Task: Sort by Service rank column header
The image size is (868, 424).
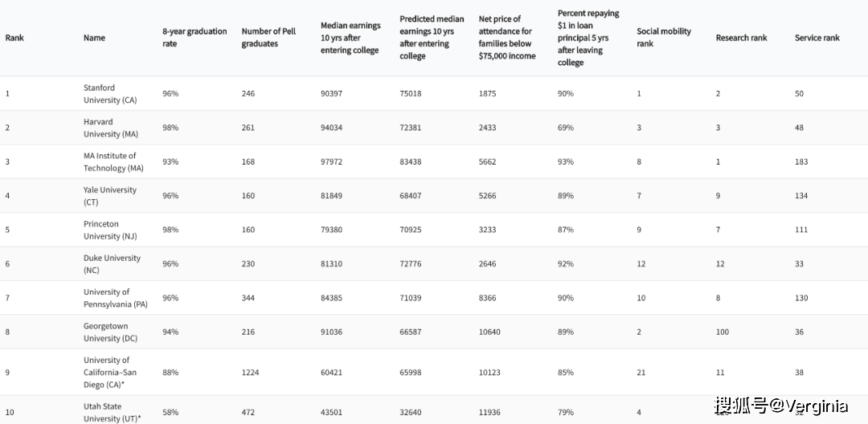Action: (x=817, y=38)
